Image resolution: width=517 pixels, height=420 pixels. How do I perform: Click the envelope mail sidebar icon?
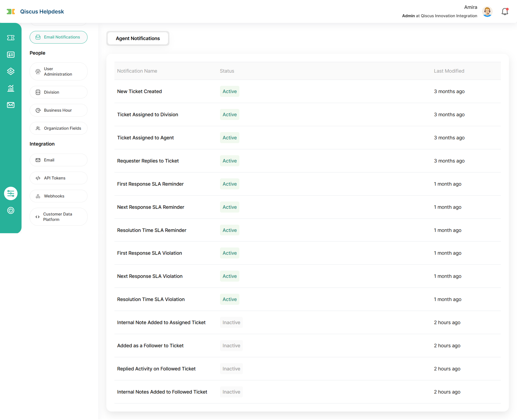tap(11, 105)
